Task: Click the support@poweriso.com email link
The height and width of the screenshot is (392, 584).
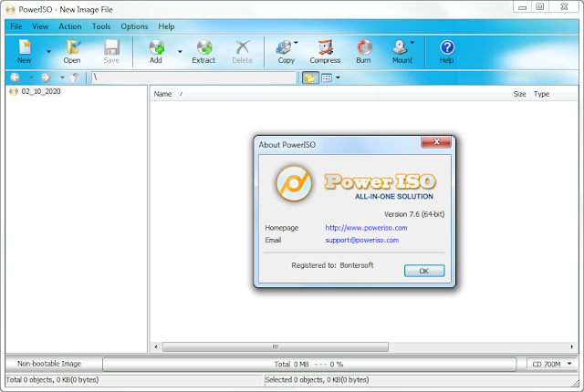Action: click(362, 241)
